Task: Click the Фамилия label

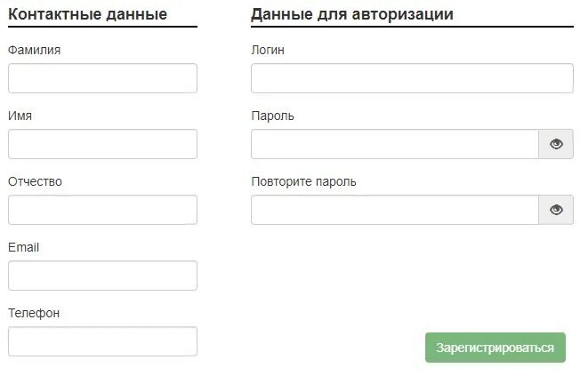Action: tap(34, 51)
